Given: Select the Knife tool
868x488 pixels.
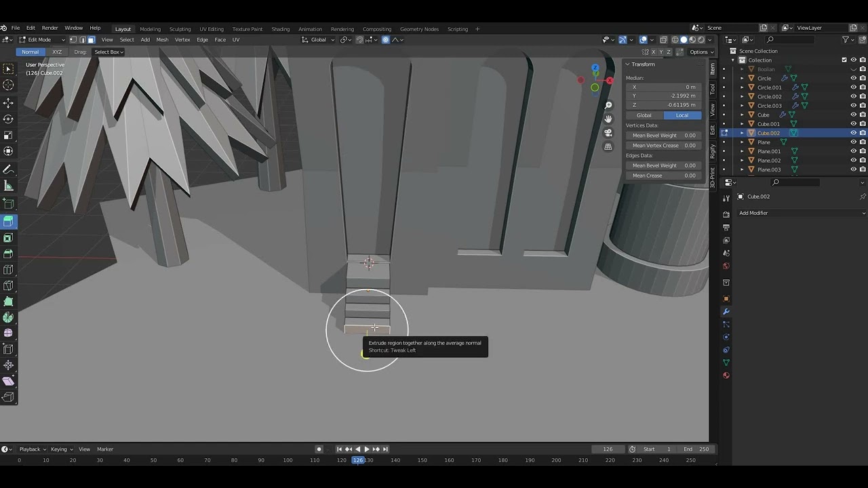Looking at the screenshot, I should (x=8, y=286).
